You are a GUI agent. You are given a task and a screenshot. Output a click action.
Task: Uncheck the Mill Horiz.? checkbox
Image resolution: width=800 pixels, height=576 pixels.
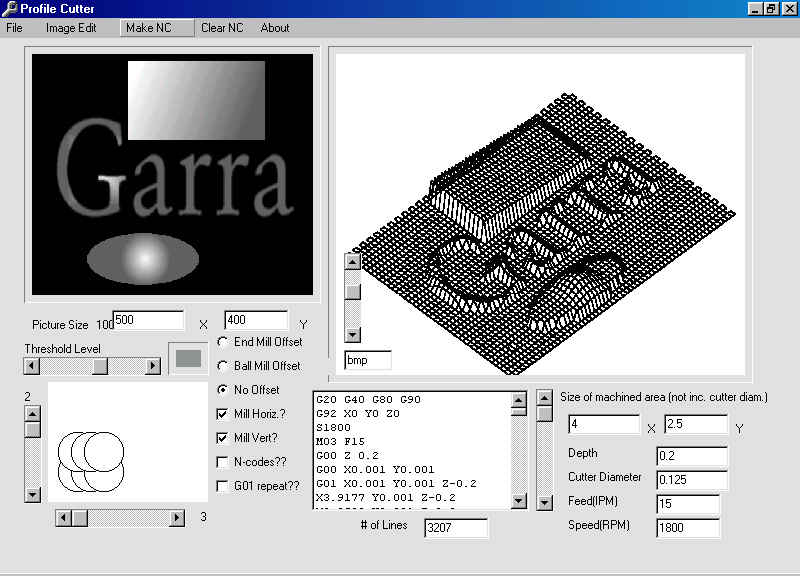coord(223,414)
